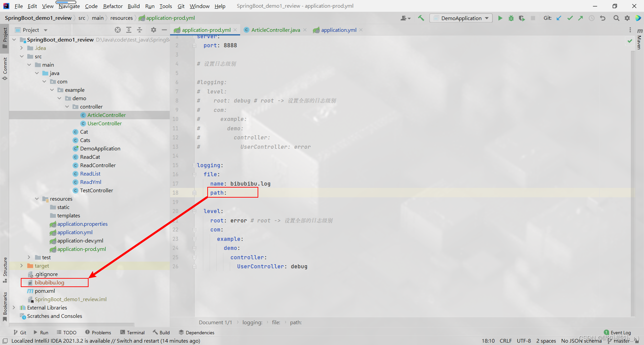Viewport: 644px width, 345px height.
Task: Open the user account icon menu
Action: (406, 18)
